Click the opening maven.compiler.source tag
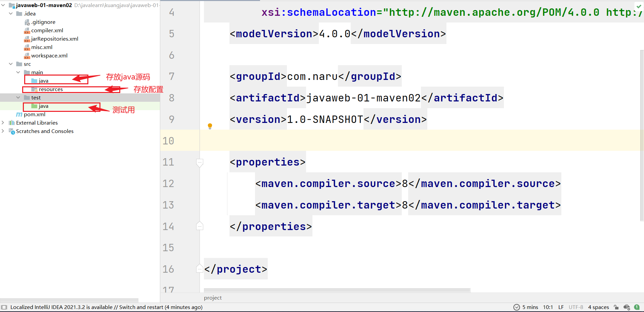The image size is (644, 312). [x=329, y=184]
